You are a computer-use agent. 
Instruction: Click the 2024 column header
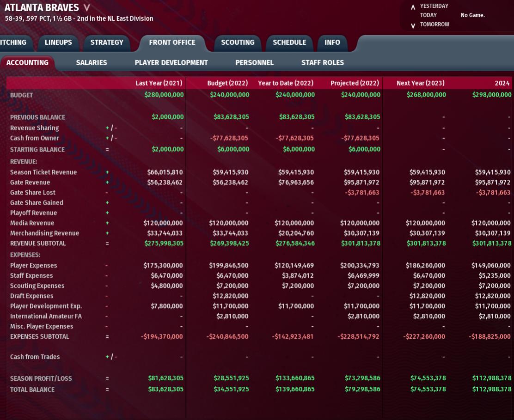pyautogui.click(x=502, y=83)
